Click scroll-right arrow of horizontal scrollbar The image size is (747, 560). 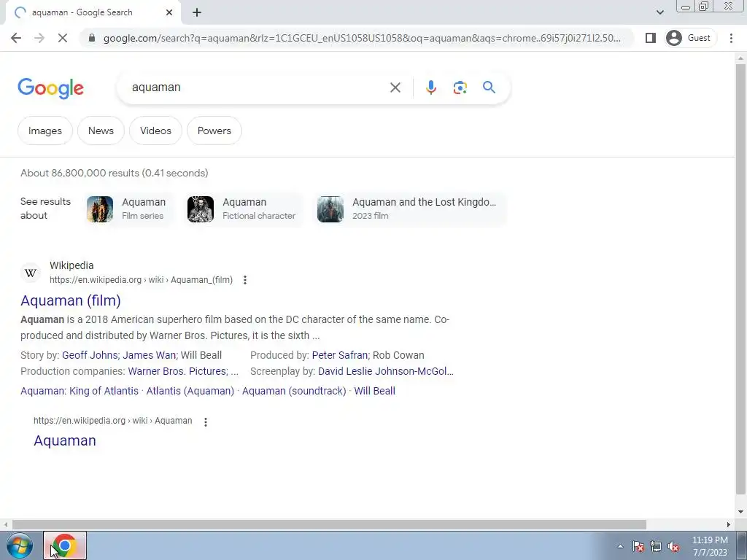[728, 524]
